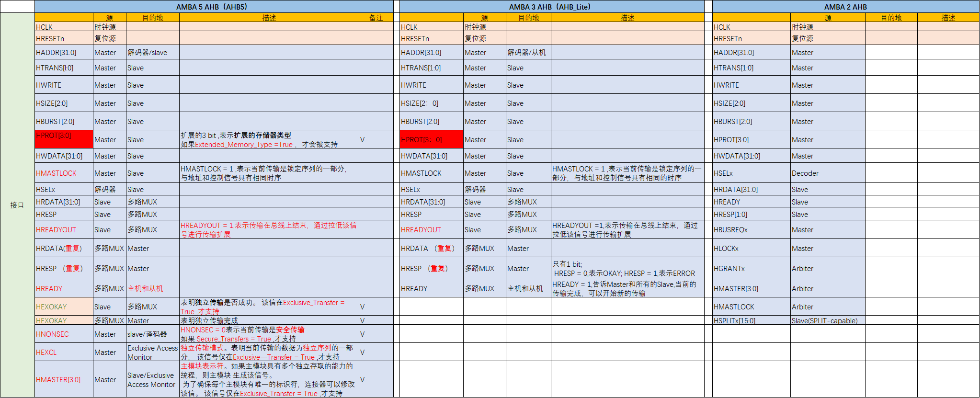The width and height of the screenshot is (980, 398).
Task: Click the V remark cell in AHB5 HPROT row
Action: pos(376,139)
